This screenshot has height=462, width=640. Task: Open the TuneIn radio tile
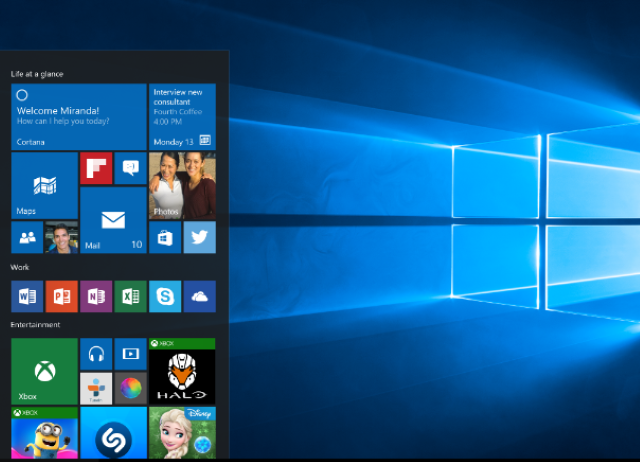click(96, 389)
